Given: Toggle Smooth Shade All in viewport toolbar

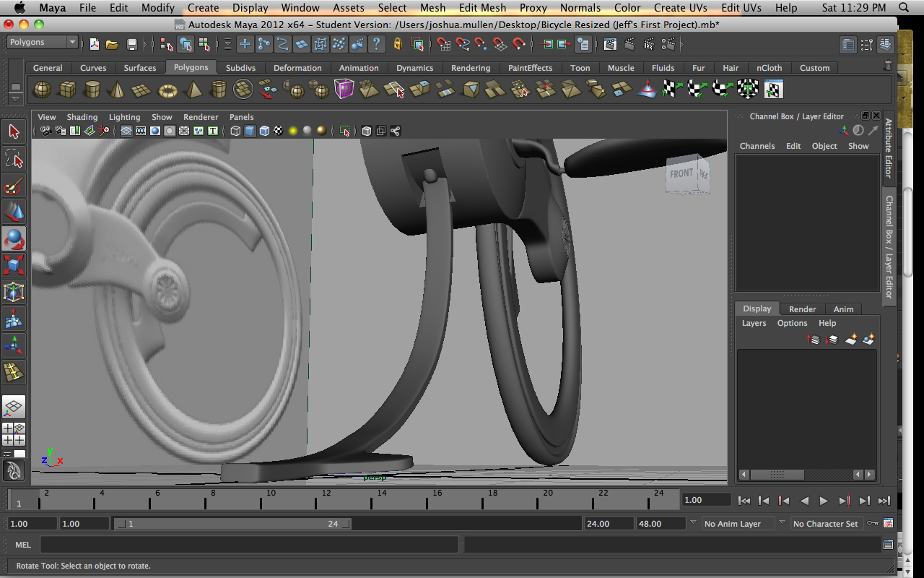Looking at the screenshot, I should click(x=249, y=131).
